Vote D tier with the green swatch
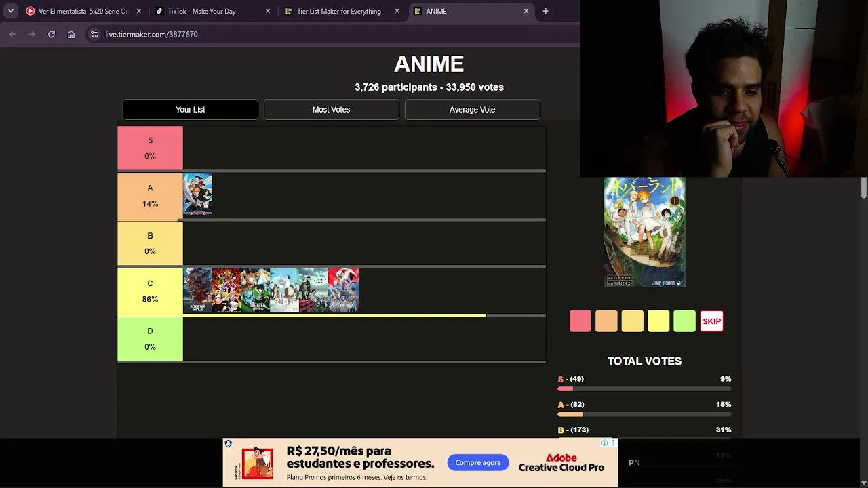 pyautogui.click(x=685, y=321)
